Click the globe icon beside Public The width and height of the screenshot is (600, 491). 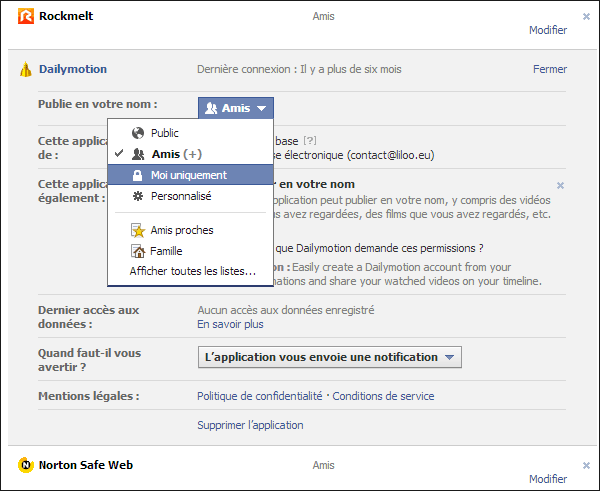tap(138, 133)
